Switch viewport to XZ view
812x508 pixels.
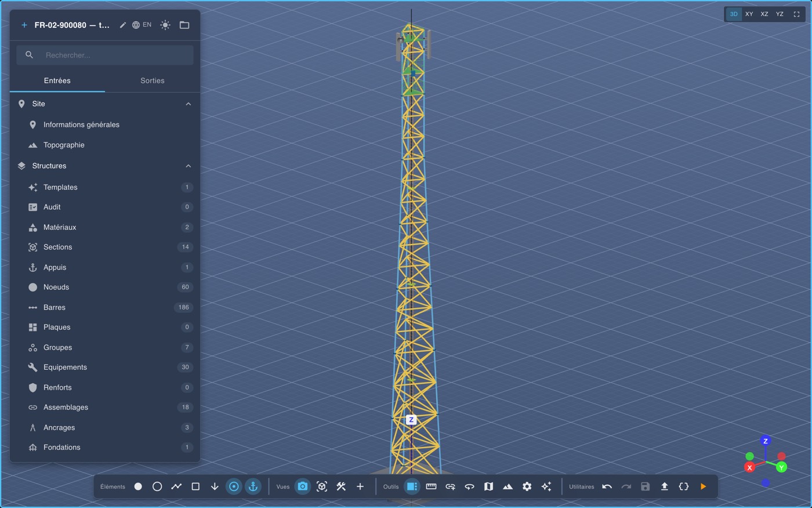(x=764, y=14)
